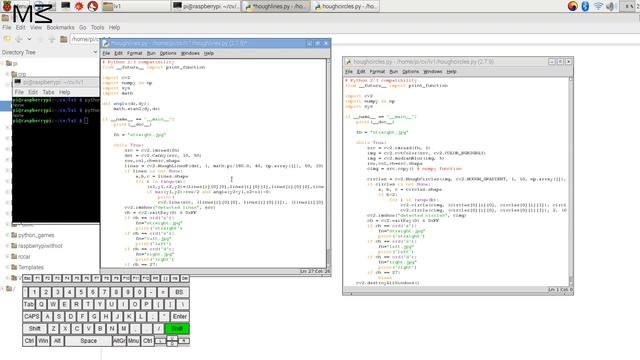Viewport: 640px width, 360px height.
Task: Open Bookmarks menu in the file manager
Action: pyautogui.click(x=60, y=27)
